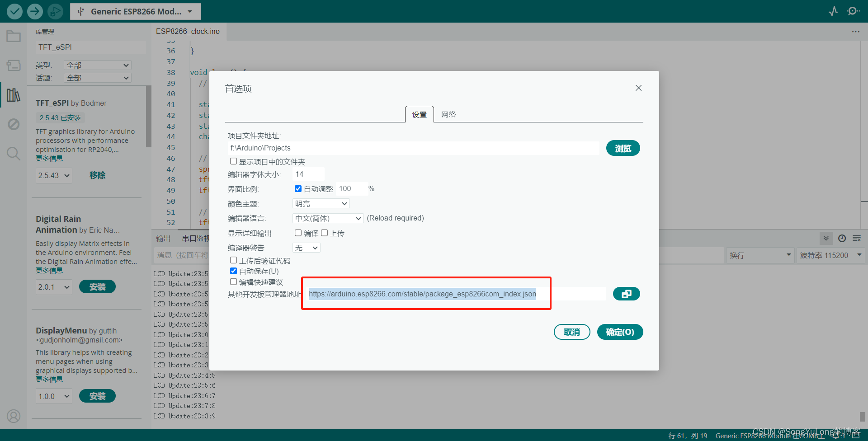Click the interface scale percentage field
Viewport: 868px width, 441px height.
point(351,189)
